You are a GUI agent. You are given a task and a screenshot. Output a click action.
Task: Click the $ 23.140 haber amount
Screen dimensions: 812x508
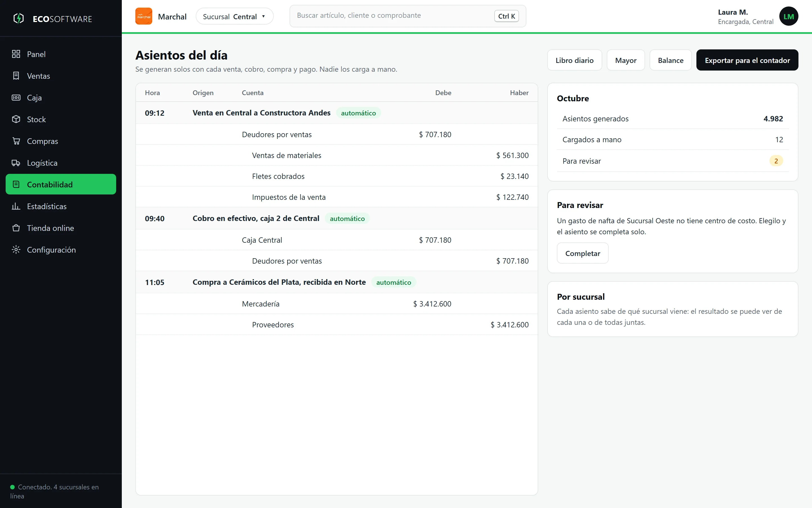tap(514, 176)
